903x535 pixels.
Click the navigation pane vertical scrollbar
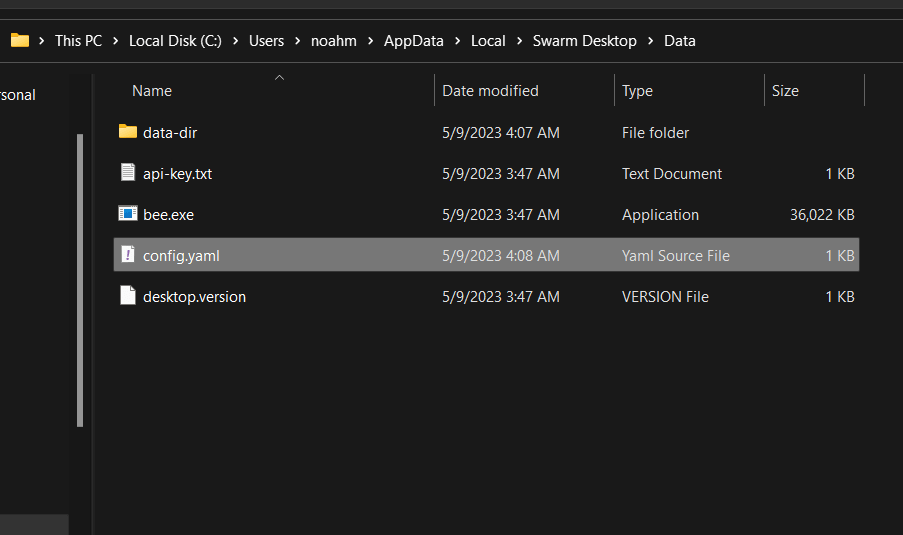point(80,280)
